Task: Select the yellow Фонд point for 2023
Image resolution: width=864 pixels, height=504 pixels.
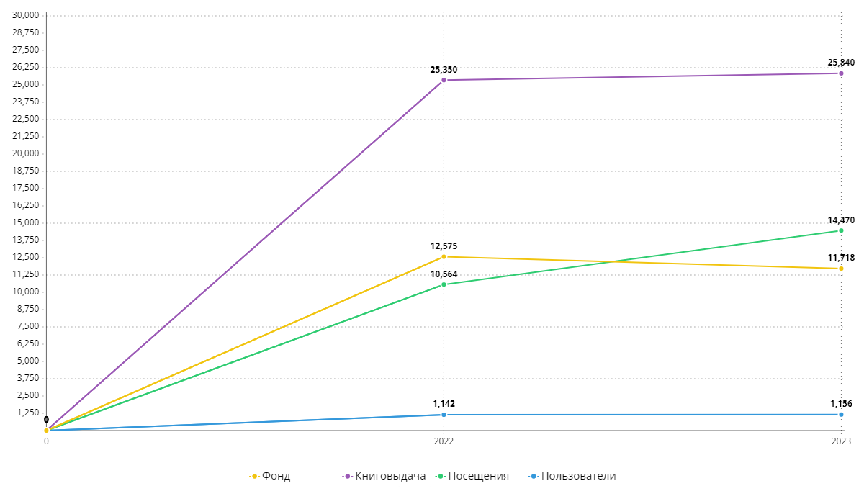Action: 841,269
